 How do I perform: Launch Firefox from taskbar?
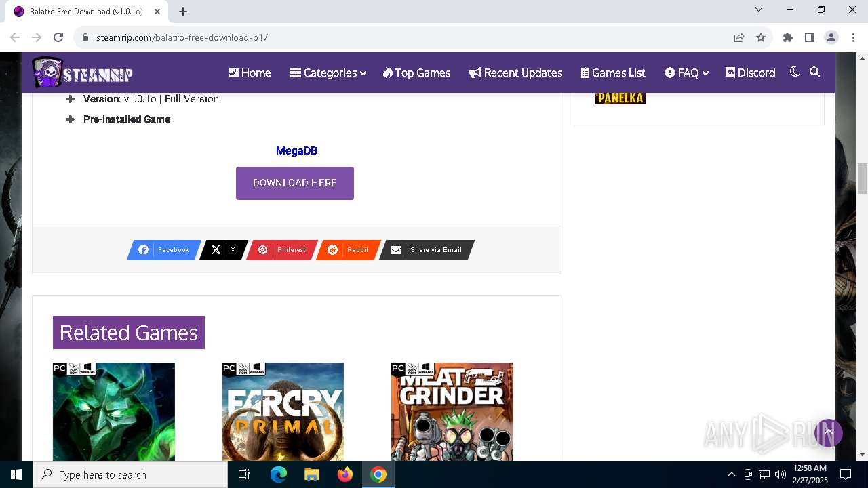(x=345, y=474)
